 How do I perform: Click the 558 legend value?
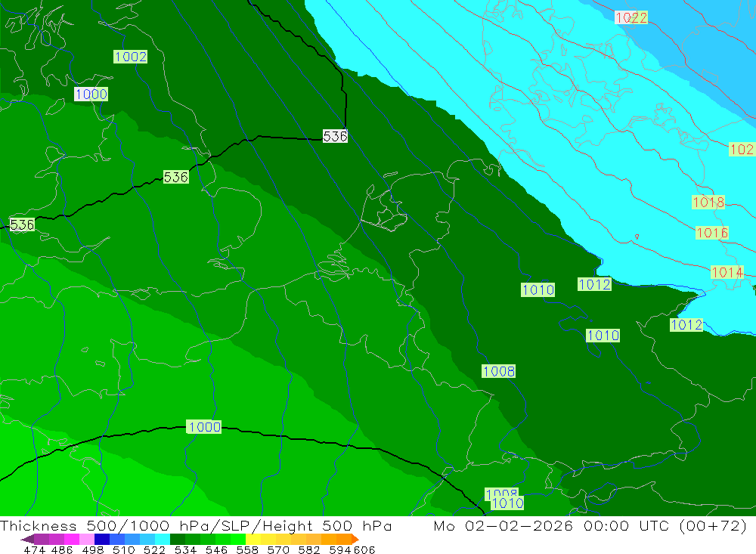(247, 549)
